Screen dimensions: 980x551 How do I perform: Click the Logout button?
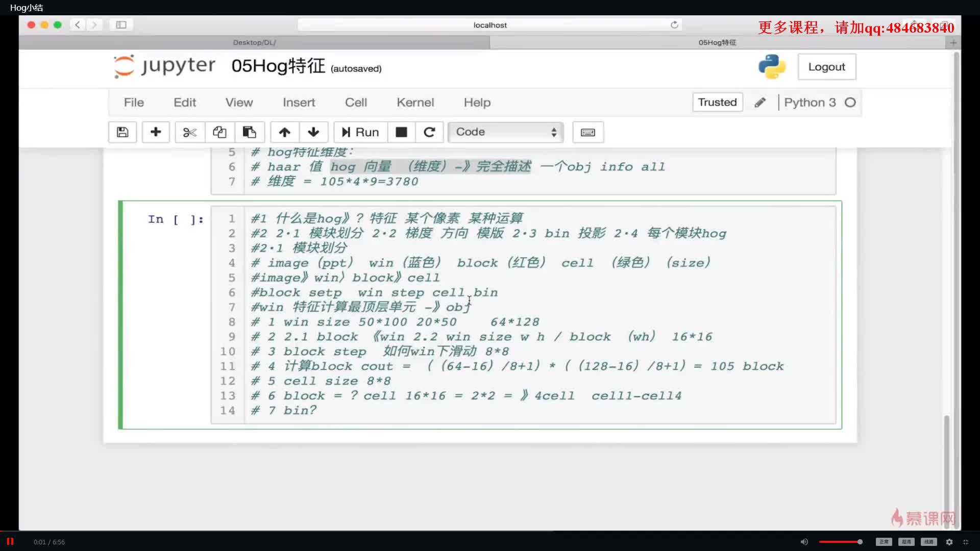click(x=826, y=67)
